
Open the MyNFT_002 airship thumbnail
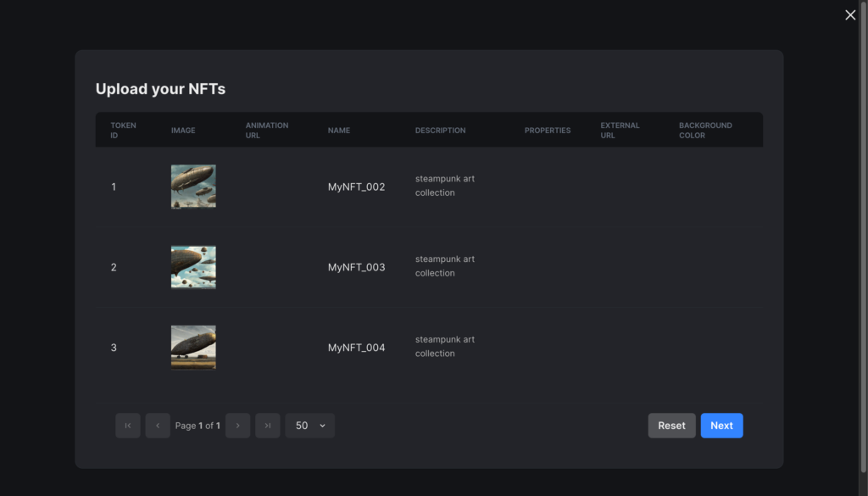193,187
